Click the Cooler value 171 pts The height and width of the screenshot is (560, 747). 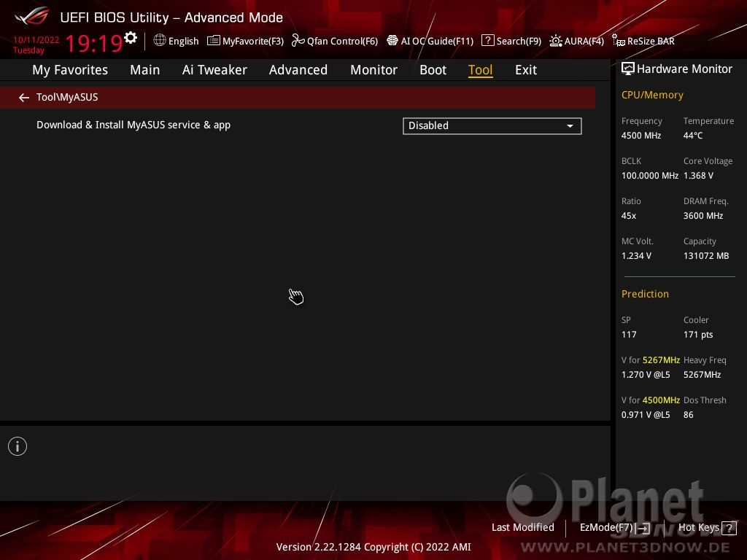[698, 334]
